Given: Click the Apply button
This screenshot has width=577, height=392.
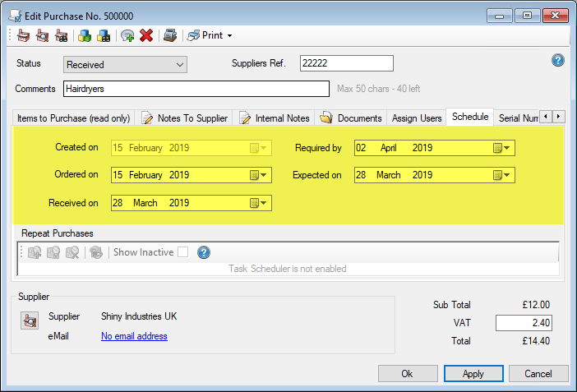Looking at the screenshot, I should pos(473,374).
